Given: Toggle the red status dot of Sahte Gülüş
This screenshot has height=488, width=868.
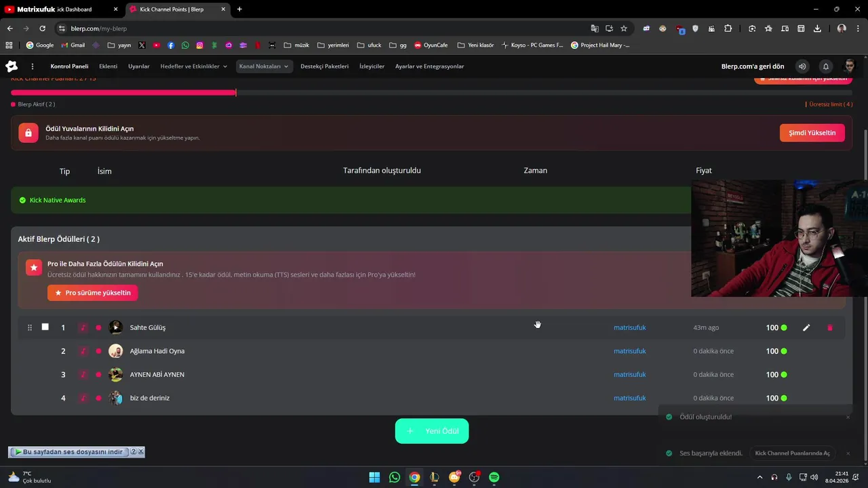Looking at the screenshot, I should click(x=98, y=327).
